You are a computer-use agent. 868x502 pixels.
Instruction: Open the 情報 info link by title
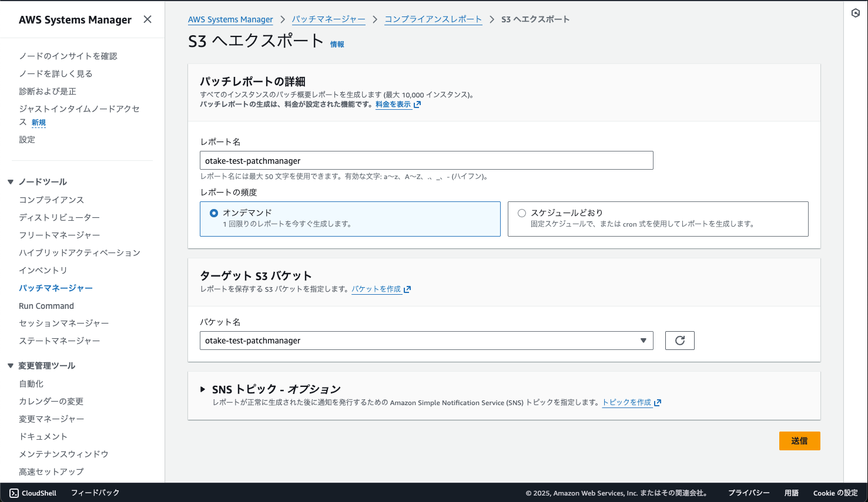(x=337, y=45)
